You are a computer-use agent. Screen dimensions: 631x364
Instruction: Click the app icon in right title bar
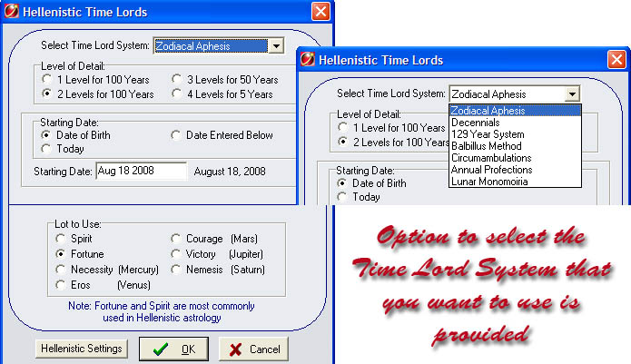(x=310, y=60)
